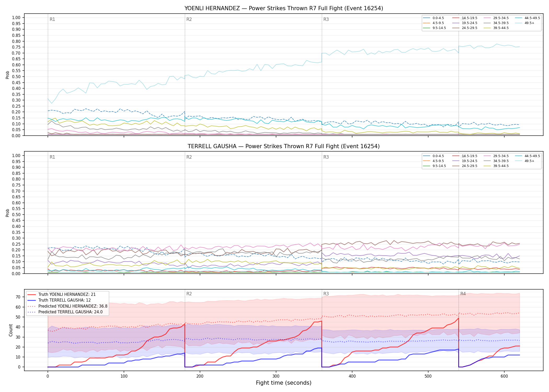Select the 24.5-29.5 legend entry in Hernandez chart
Viewport: 549px width, 392px height.
pos(465,28)
